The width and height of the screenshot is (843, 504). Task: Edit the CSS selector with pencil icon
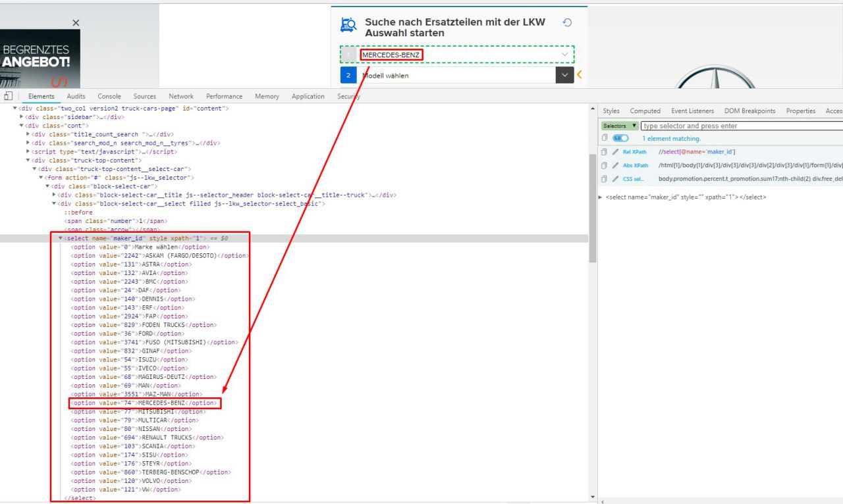pos(615,179)
